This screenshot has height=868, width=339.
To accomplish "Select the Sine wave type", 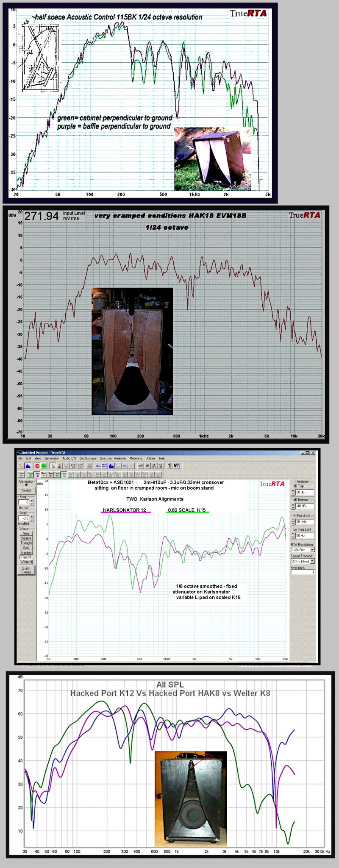I will pos(26,533).
